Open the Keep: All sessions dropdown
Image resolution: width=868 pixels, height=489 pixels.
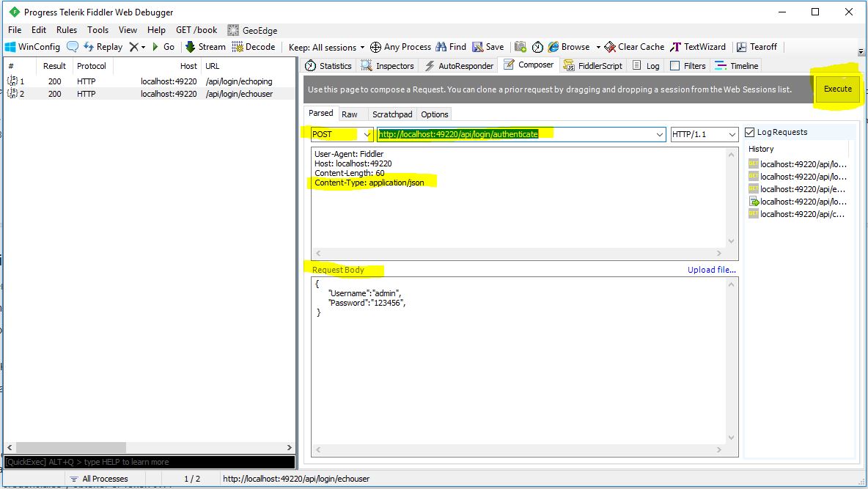327,47
